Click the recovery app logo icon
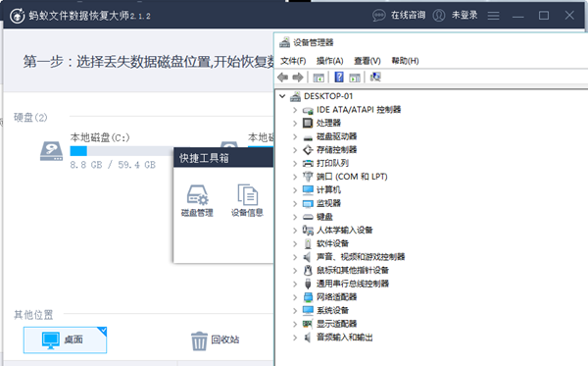This screenshot has height=366, width=588. click(17, 16)
